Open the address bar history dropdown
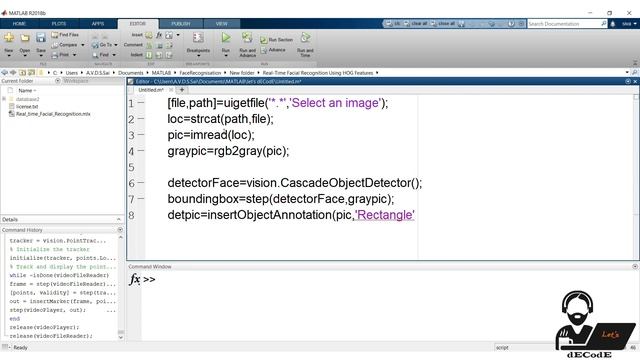Screen dimensions: 640x360 (x=627, y=73)
